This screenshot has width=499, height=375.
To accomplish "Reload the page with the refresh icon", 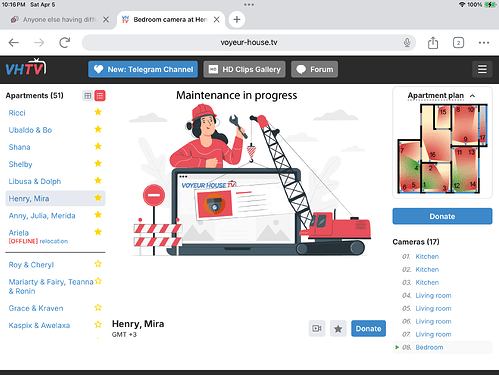I will coord(65,42).
